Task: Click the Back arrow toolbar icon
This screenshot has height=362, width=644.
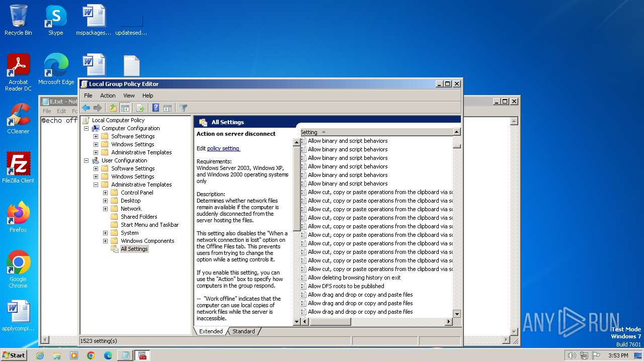Action: click(86, 108)
